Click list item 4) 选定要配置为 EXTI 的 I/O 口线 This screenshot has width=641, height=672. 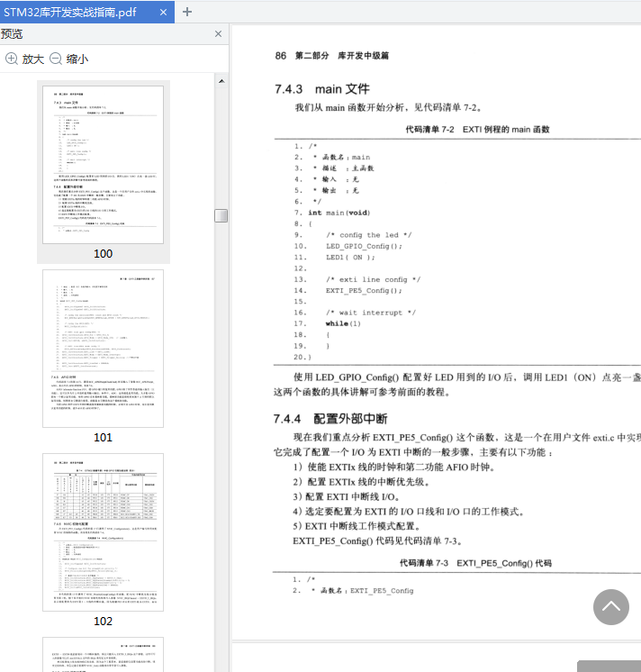[x=409, y=512]
